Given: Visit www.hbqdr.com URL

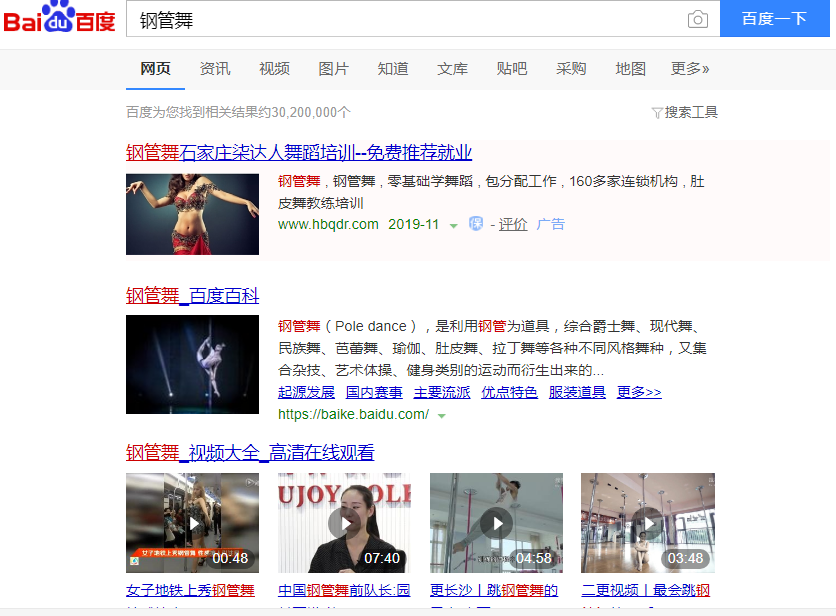Looking at the screenshot, I should pyautogui.click(x=328, y=225).
